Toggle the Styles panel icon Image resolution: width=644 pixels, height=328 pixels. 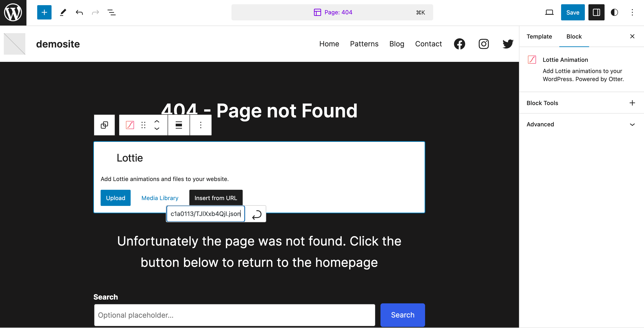[x=614, y=12]
